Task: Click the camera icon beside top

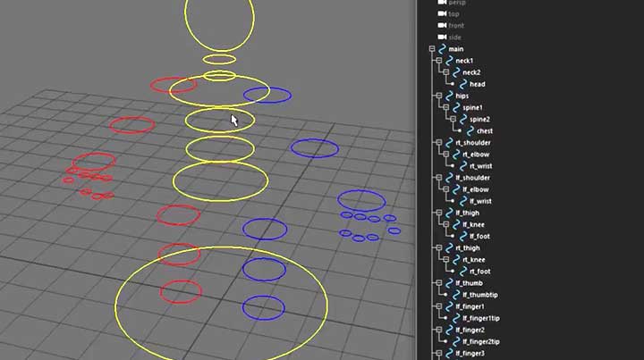Action: tap(442, 13)
